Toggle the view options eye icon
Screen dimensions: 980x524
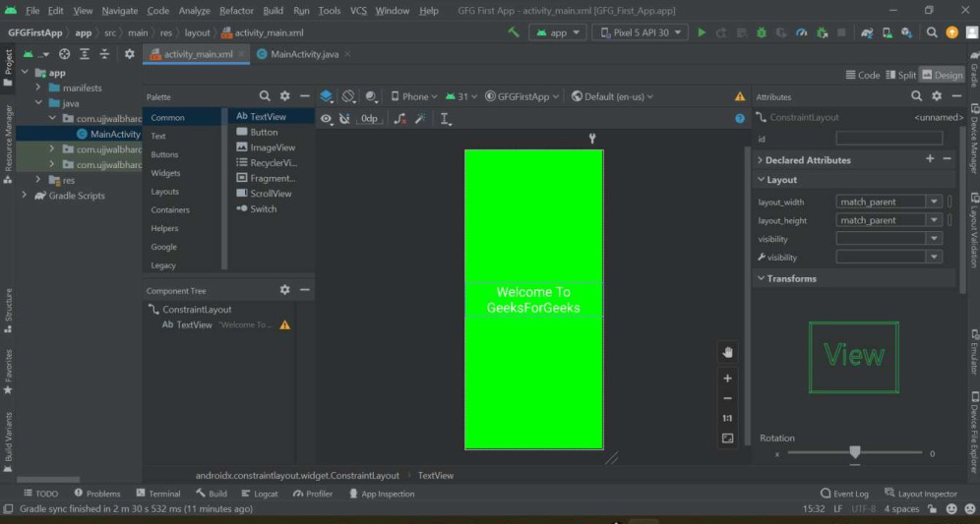click(x=327, y=118)
